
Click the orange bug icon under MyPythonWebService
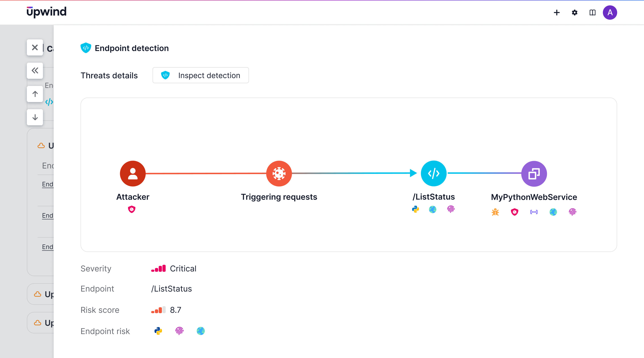(495, 212)
